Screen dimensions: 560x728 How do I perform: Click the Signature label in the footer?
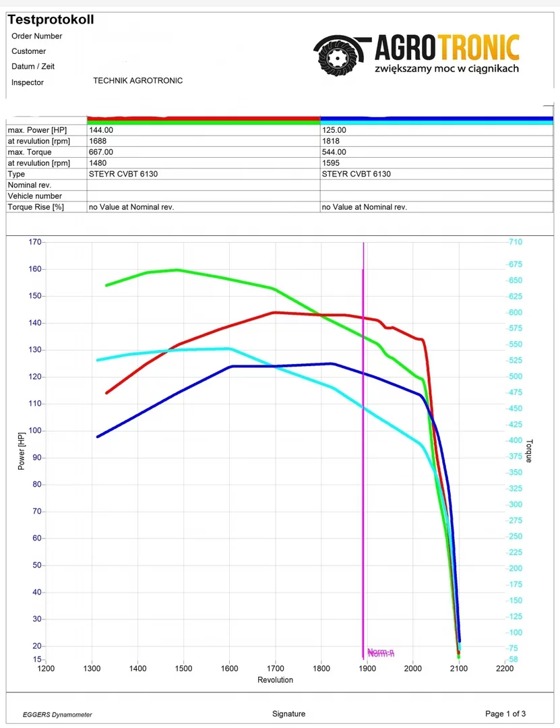tap(288, 714)
